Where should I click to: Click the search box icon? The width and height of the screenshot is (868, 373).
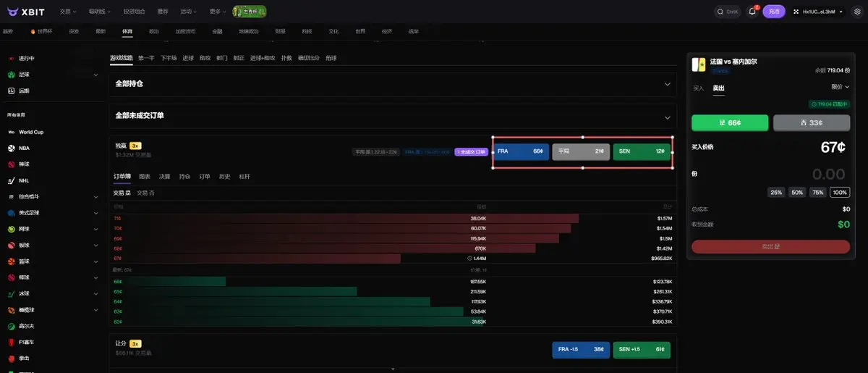pyautogui.click(x=721, y=12)
